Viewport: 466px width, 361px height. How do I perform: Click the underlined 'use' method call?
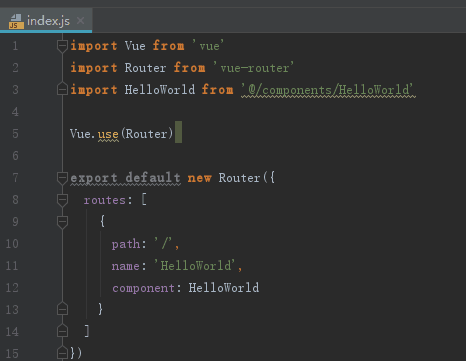(x=108, y=134)
